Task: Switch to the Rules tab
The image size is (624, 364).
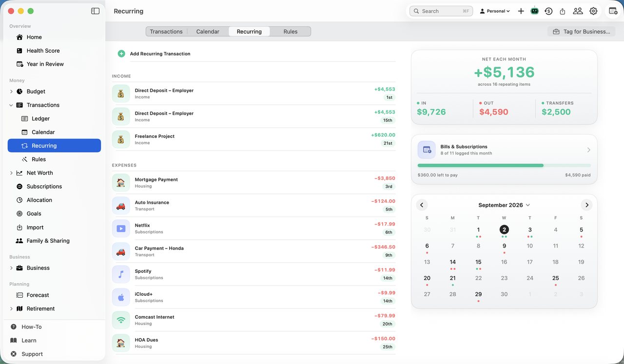Action: point(291,31)
